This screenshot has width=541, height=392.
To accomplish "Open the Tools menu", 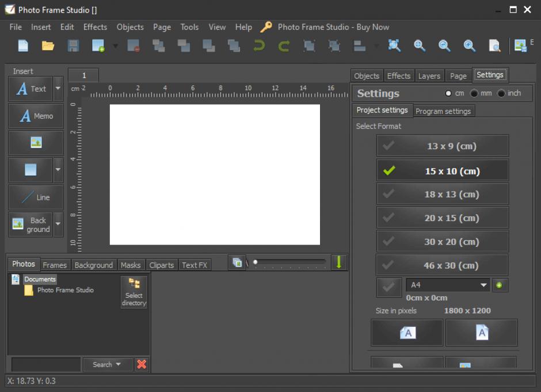I will (x=189, y=27).
